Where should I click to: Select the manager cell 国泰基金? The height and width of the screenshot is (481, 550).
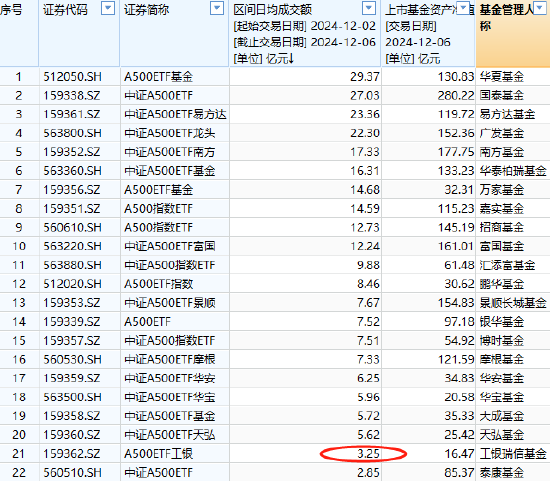[502, 95]
